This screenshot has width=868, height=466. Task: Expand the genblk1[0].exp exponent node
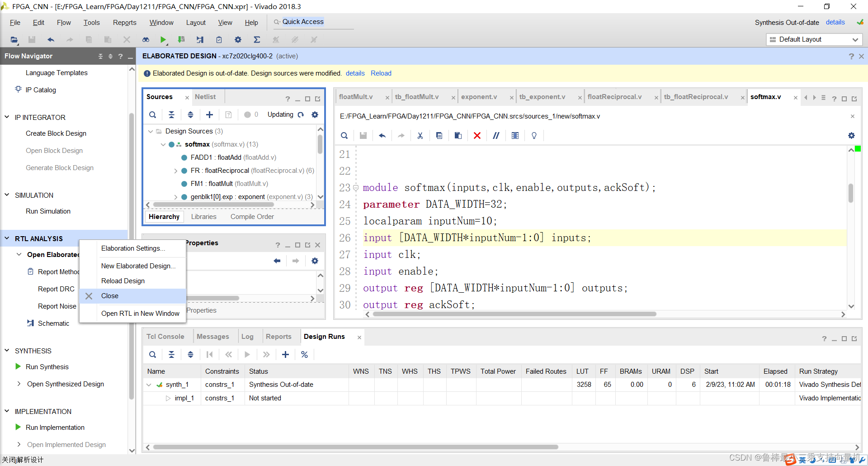click(176, 197)
